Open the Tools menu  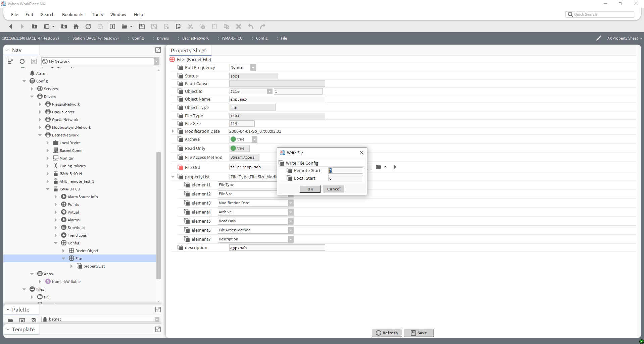tap(97, 14)
